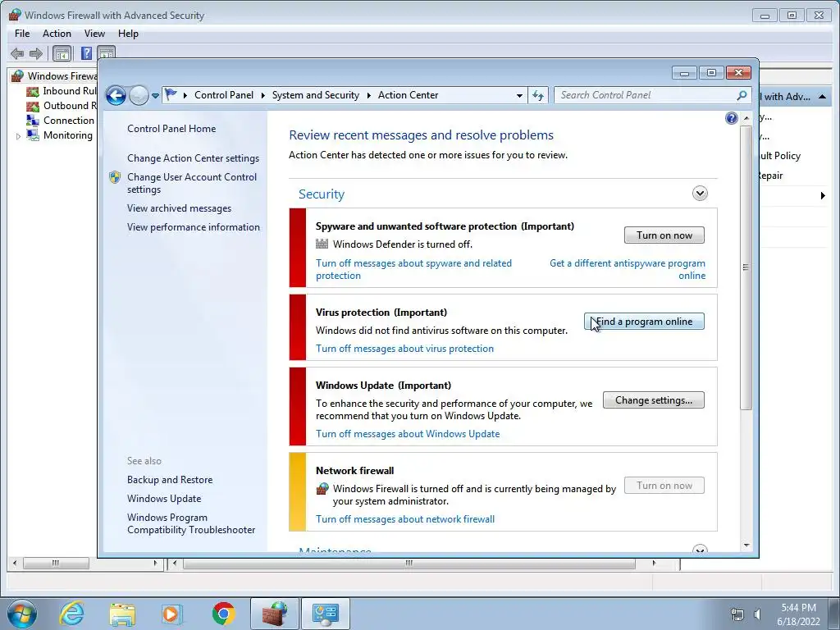The width and height of the screenshot is (840, 630).
Task: Click View archived messages link
Action: point(179,208)
